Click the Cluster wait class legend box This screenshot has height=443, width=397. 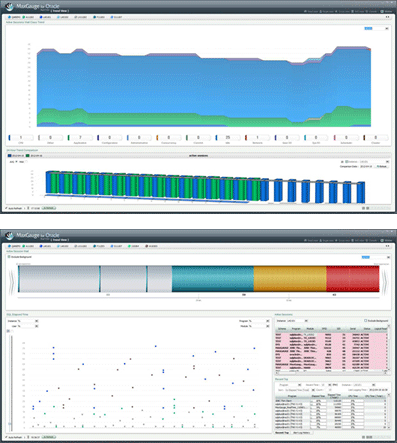tap(376, 138)
